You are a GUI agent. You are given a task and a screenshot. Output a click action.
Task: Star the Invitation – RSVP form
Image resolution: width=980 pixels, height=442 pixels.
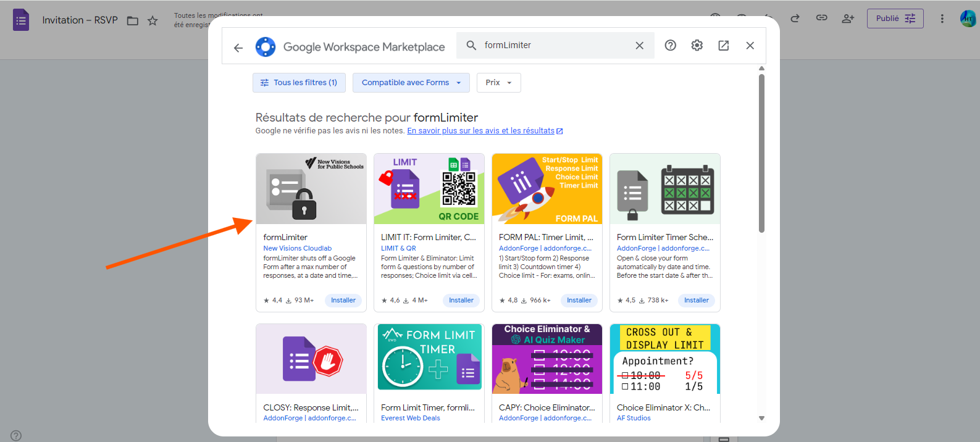[x=153, y=20]
